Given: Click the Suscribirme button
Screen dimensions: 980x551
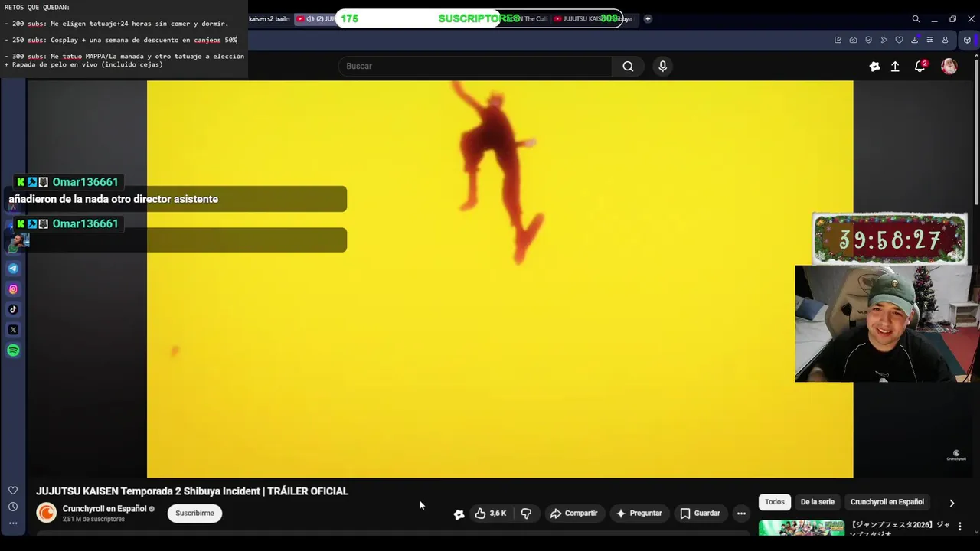Looking at the screenshot, I should [x=195, y=514].
